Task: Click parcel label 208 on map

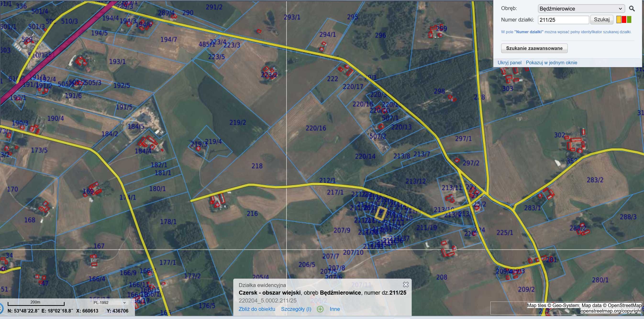Action: pos(442,277)
